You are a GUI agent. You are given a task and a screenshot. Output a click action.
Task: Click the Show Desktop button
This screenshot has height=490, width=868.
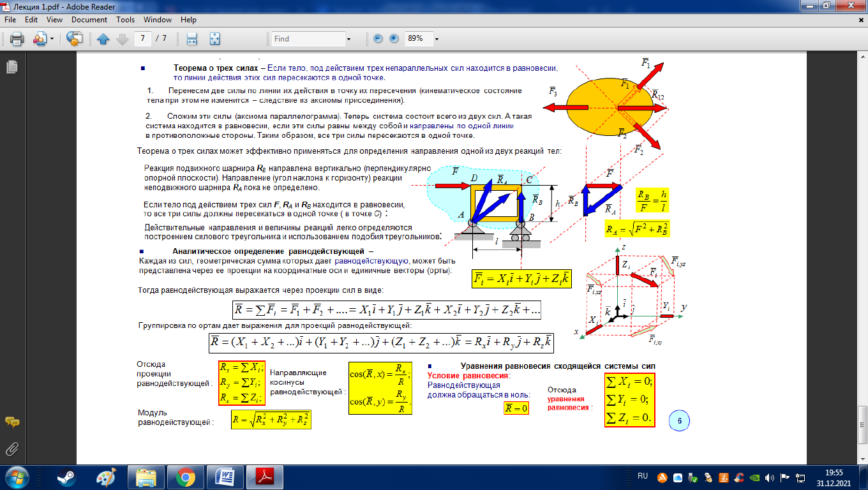tap(863, 477)
